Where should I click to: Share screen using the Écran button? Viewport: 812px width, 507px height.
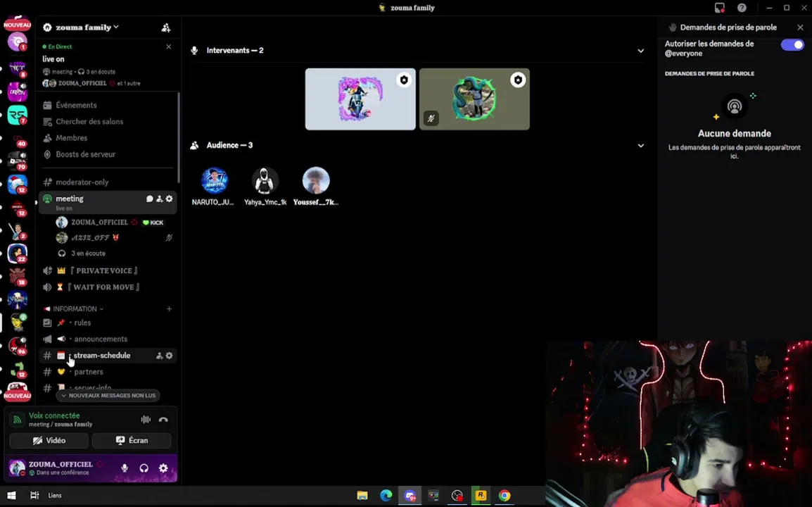tap(132, 441)
